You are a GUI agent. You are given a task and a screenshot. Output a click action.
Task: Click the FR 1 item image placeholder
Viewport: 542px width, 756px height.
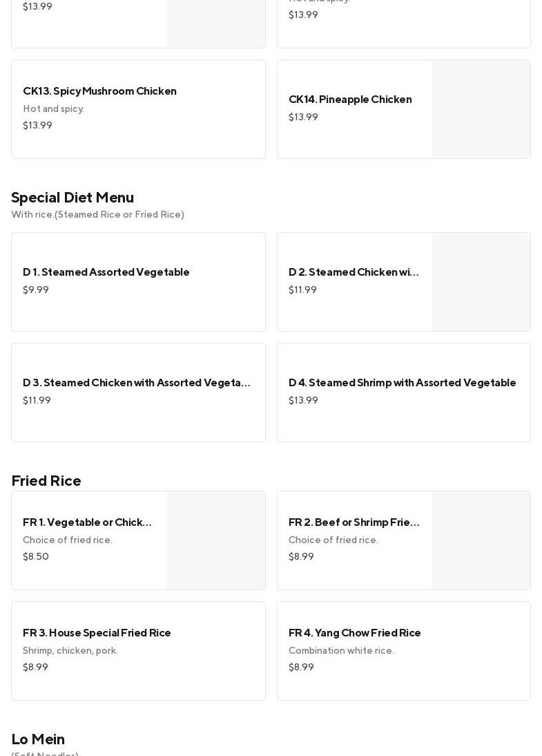click(215, 540)
